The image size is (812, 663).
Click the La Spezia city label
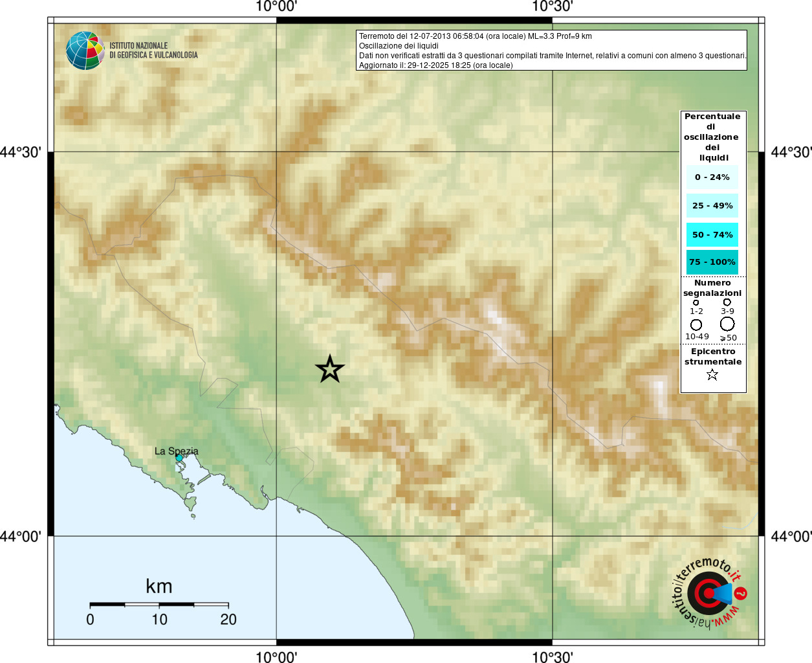pyautogui.click(x=177, y=451)
